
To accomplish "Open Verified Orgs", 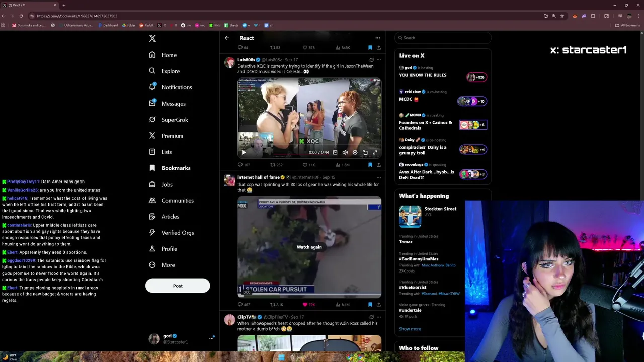I will [x=171, y=232].
